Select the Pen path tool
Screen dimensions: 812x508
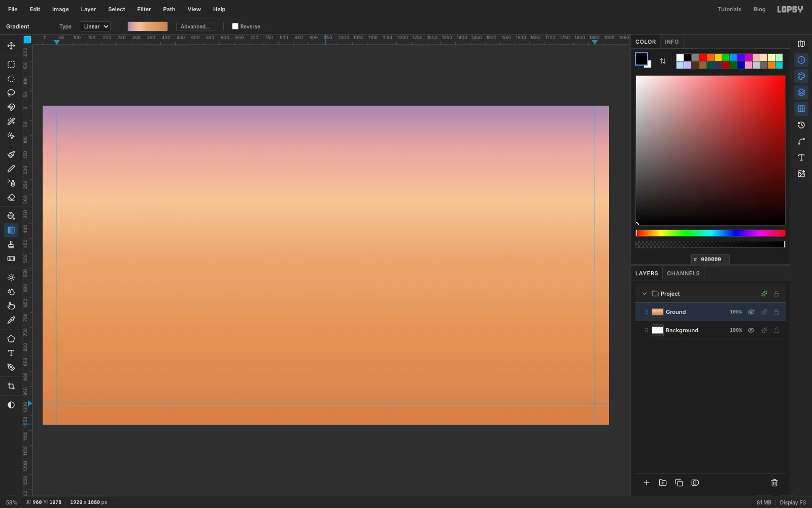[x=11, y=367]
